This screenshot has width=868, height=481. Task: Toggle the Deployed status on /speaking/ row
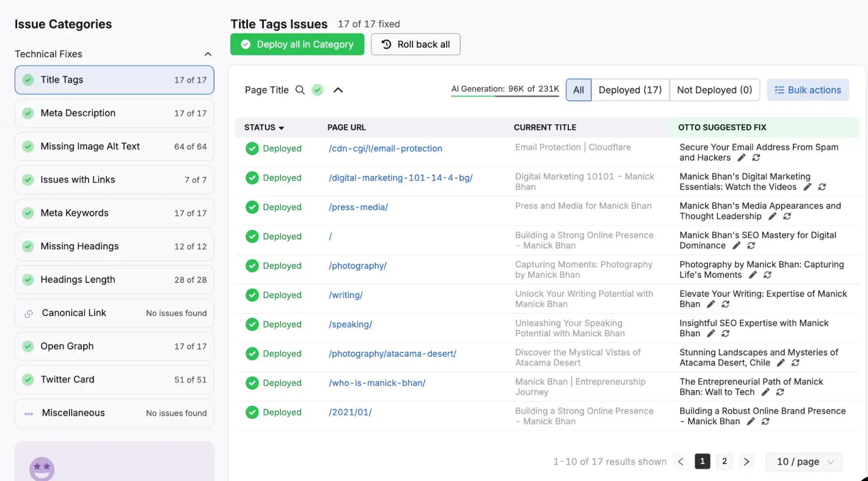click(x=252, y=325)
